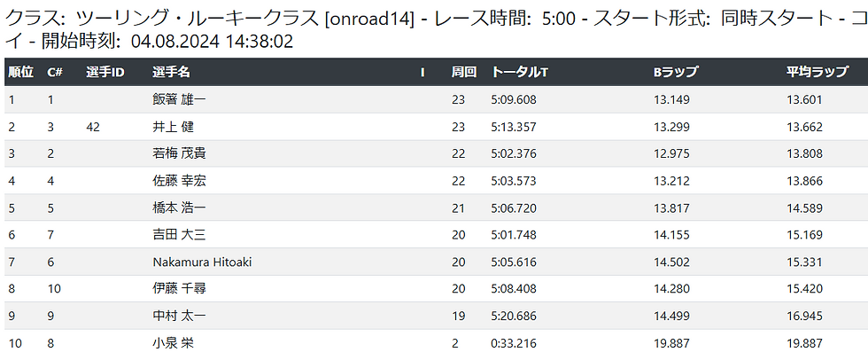Screen dimensions: 868x360
Task: Click driver 若梅 茂貴 in third place
Action: pos(179,153)
